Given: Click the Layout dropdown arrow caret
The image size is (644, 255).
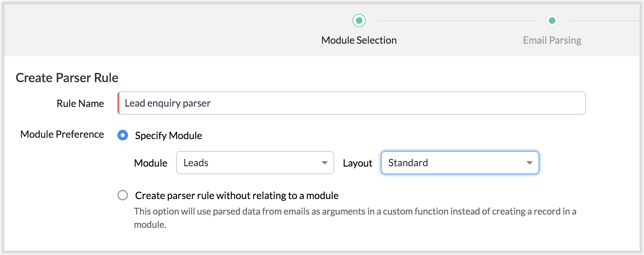Looking at the screenshot, I should coord(529,163).
